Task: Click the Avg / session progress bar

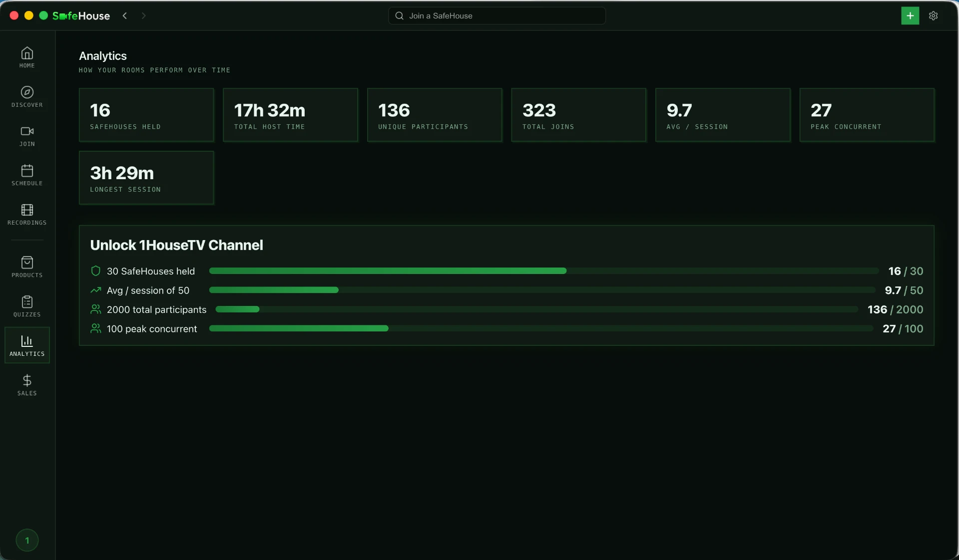Action: point(542,290)
